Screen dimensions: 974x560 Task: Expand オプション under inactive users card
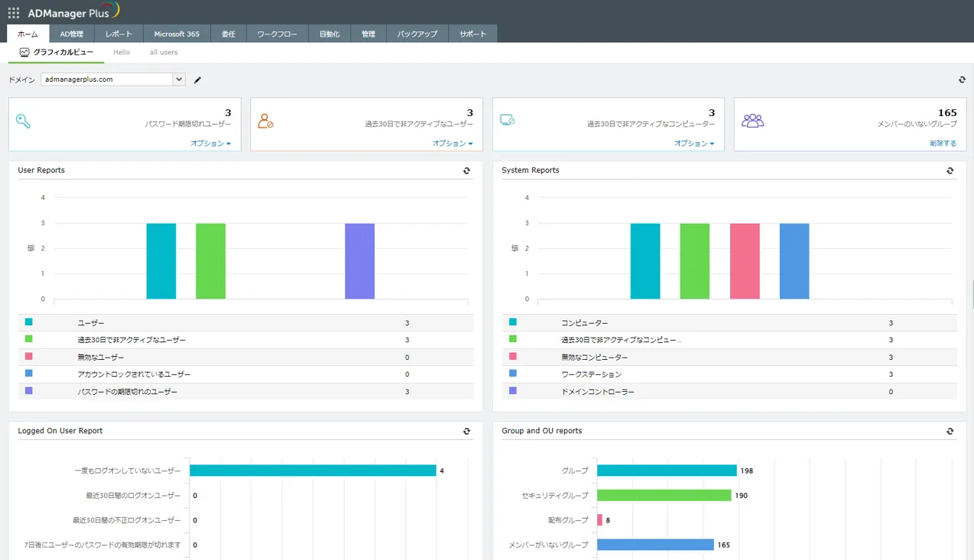(452, 144)
